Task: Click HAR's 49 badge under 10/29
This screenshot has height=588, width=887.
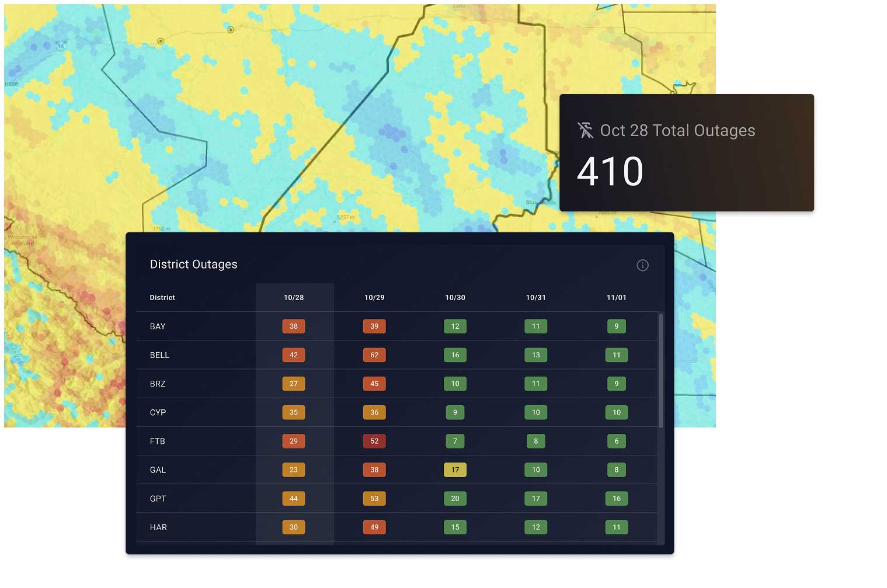Action: pos(374,527)
